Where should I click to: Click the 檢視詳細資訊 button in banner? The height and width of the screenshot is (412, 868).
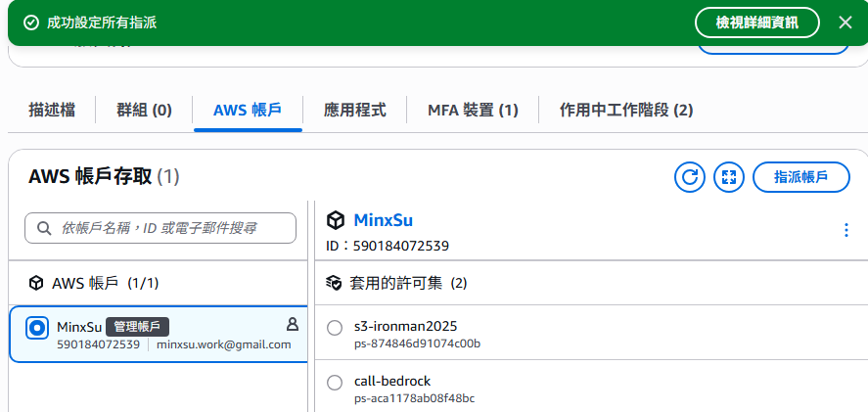click(x=756, y=23)
